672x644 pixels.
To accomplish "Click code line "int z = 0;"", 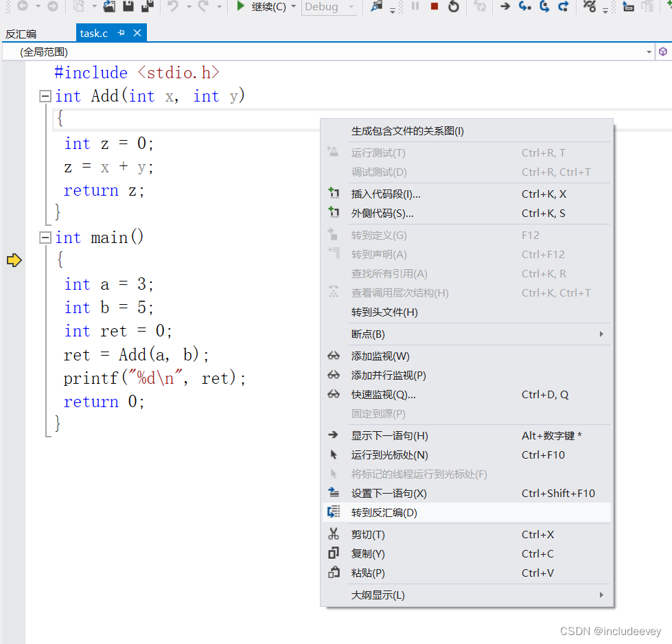I will click(109, 143).
